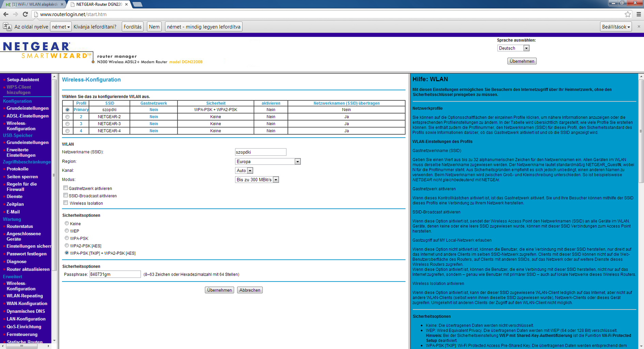Go forward in browser history

coord(15,14)
